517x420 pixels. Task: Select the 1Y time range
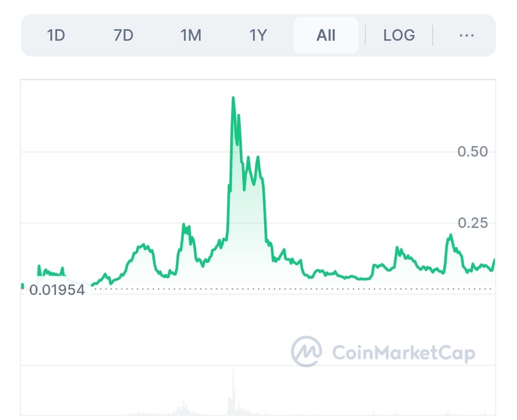(x=258, y=35)
